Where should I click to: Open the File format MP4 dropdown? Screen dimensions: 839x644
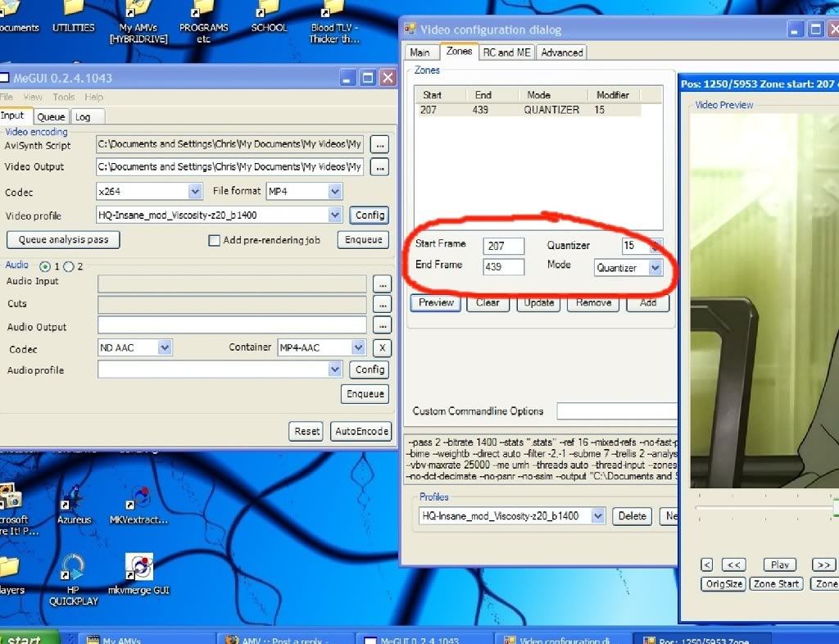pos(335,191)
